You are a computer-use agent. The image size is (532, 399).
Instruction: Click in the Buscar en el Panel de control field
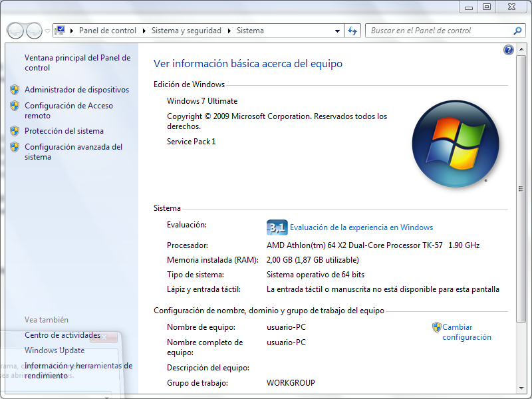pos(439,31)
